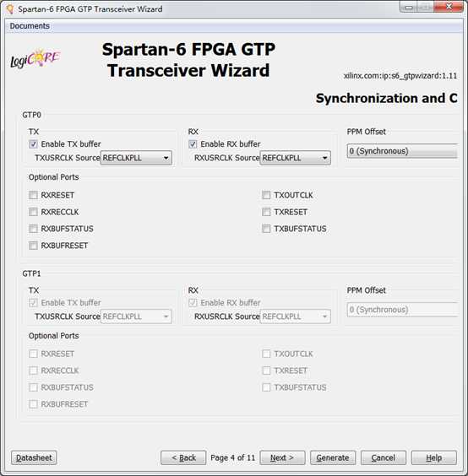Screen dimensions: 468x476
Task: Open Help for the wizard
Action: (x=433, y=457)
